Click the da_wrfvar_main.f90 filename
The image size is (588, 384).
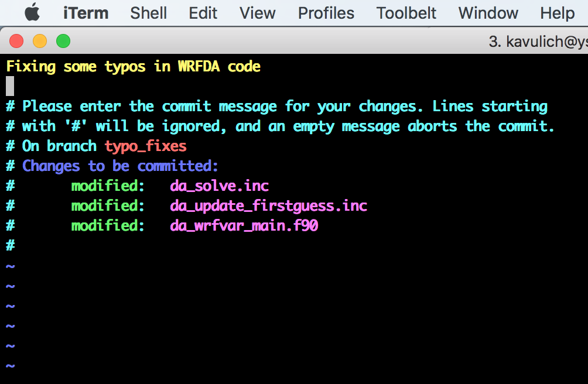(244, 226)
